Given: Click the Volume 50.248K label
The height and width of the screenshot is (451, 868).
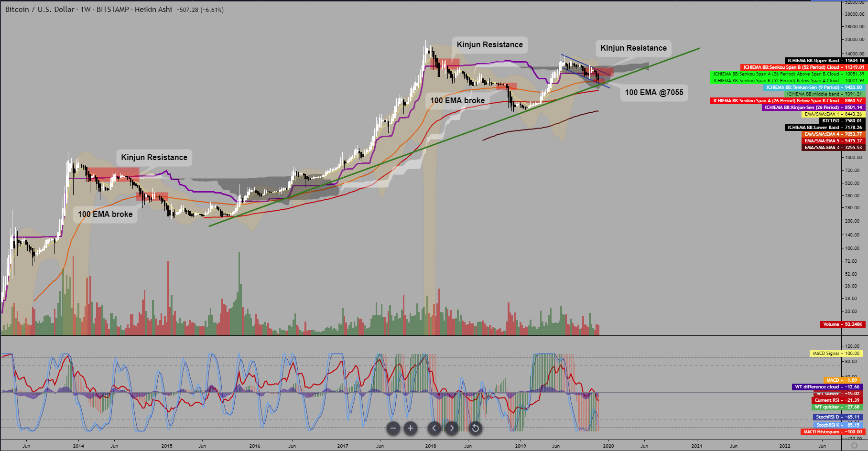Looking at the screenshot, I should 843,324.
